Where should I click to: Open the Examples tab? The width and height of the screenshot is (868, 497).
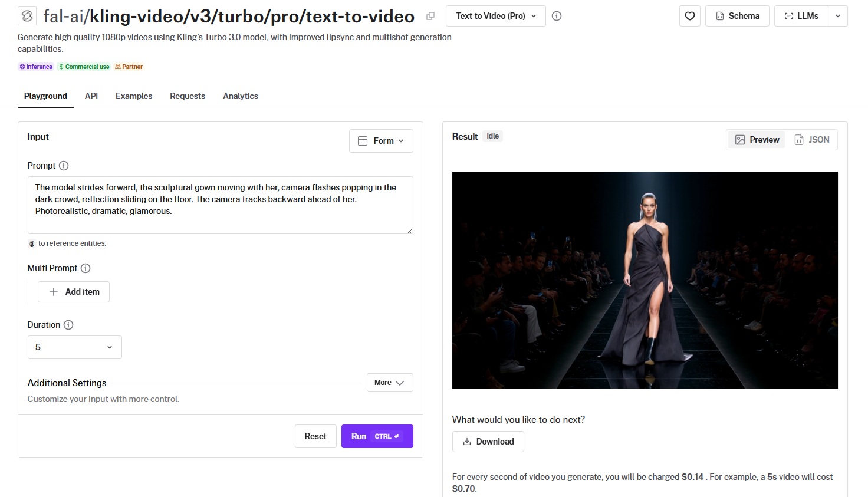pos(134,96)
